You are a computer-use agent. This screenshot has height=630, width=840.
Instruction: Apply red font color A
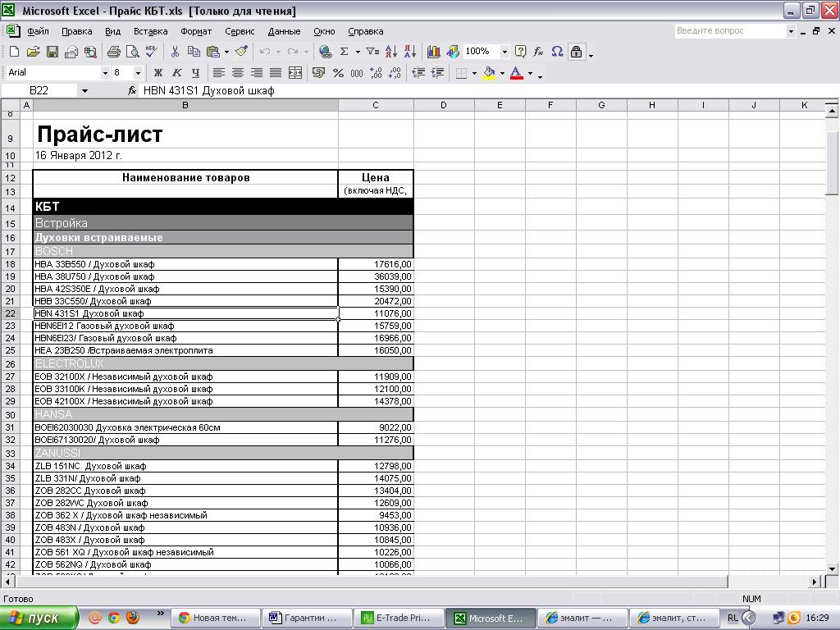pos(516,72)
